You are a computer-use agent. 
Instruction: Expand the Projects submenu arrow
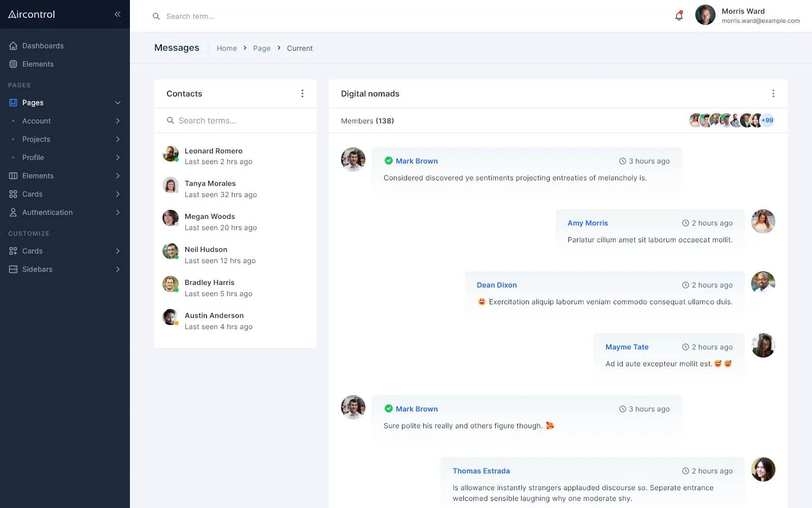pos(118,139)
